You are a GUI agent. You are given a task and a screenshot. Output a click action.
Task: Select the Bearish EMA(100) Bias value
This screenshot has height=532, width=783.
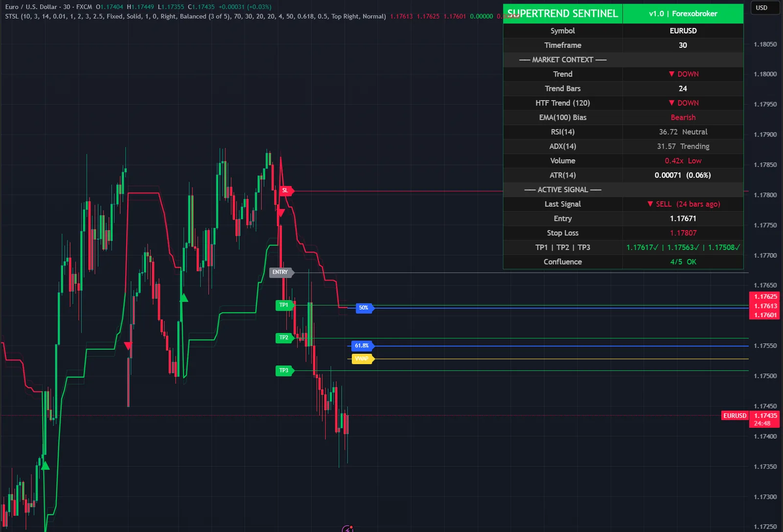(x=683, y=118)
